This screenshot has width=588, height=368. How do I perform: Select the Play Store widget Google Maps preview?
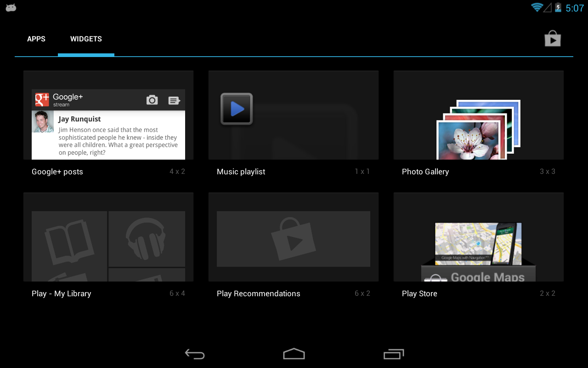coord(478,252)
